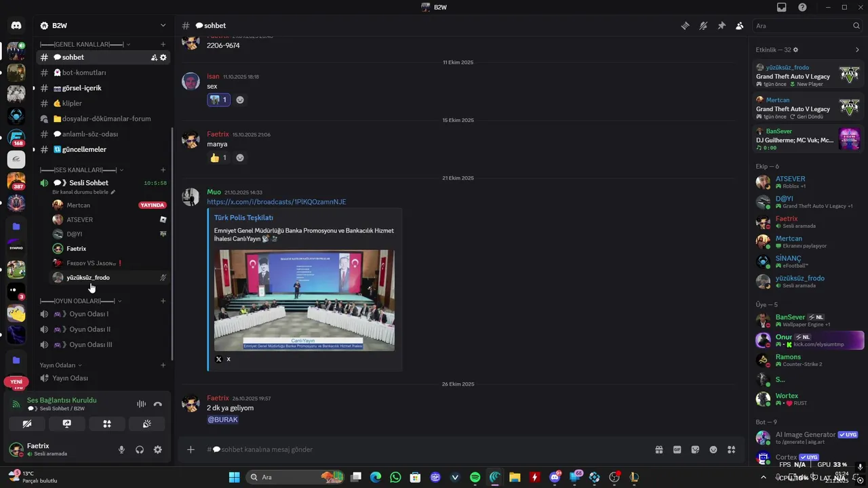Collapse GENEL KANALLAR category
Screen dimensions: 868x488
point(85,44)
